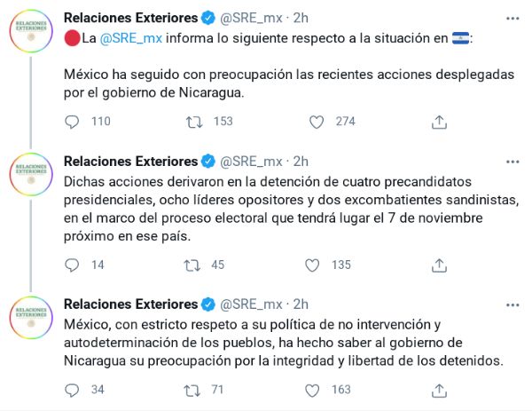Open more options on the first tweet
Screen dimensions: 532x411
coord(512,18)
